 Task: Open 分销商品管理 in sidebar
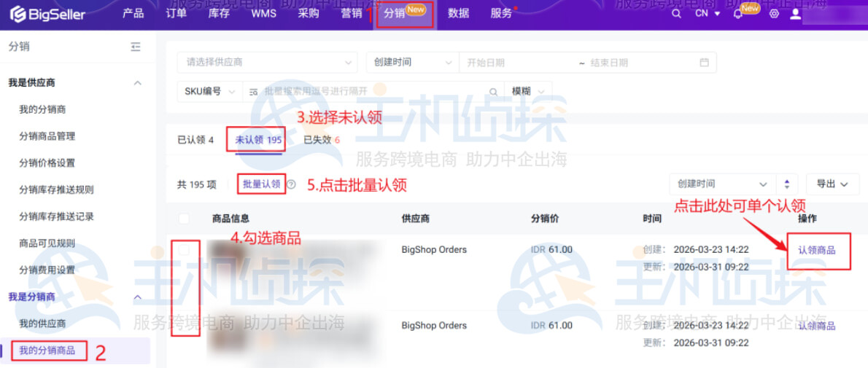coord(47,136)
